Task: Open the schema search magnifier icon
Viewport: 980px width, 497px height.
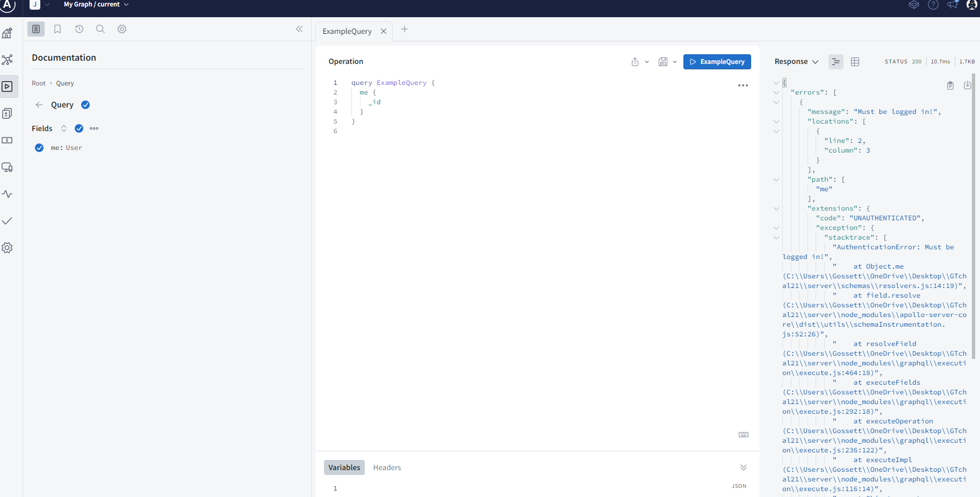Action: click(100, 29)
